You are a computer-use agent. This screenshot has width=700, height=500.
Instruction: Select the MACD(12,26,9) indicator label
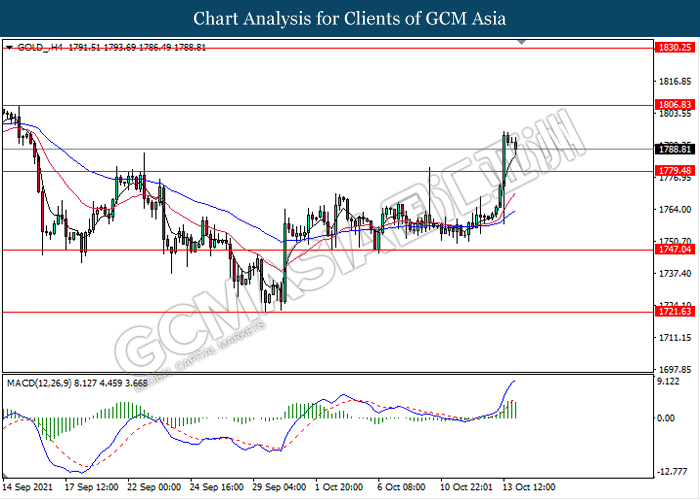click(x=39, y=383)
